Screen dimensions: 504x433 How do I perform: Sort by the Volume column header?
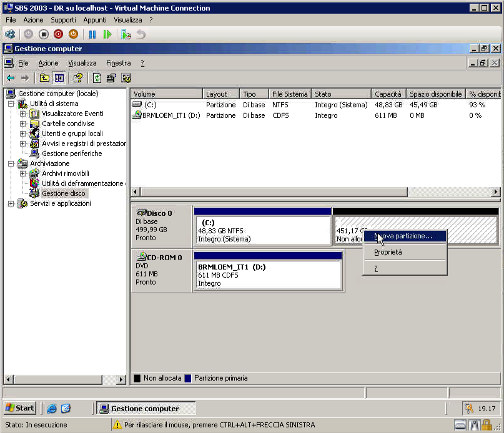tap(167, 94)
